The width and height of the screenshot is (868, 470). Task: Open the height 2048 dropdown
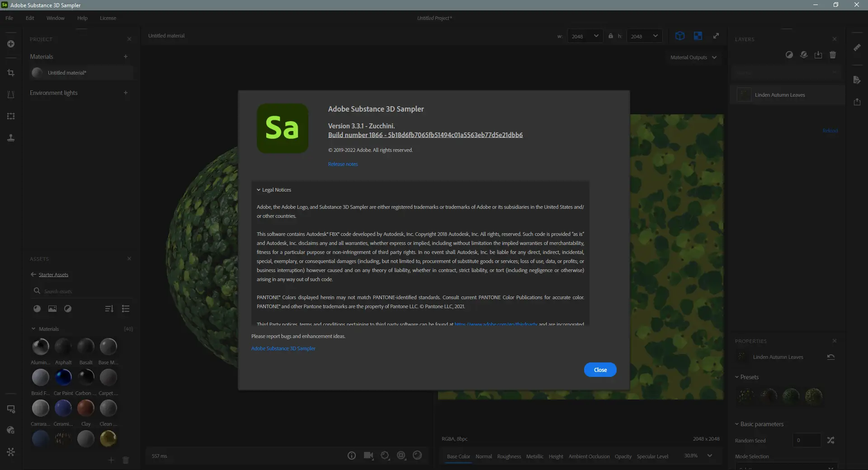pyautogui.click(x=644, y=36)
